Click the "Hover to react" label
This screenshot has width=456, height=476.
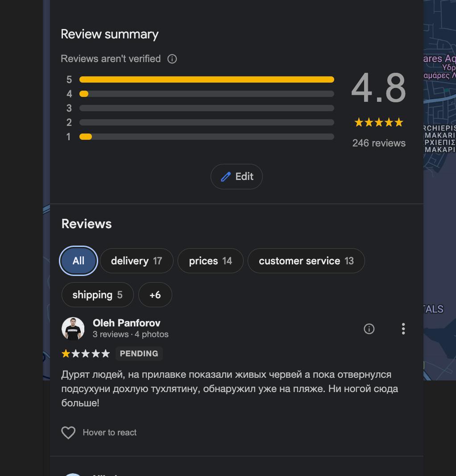(110, 433)
